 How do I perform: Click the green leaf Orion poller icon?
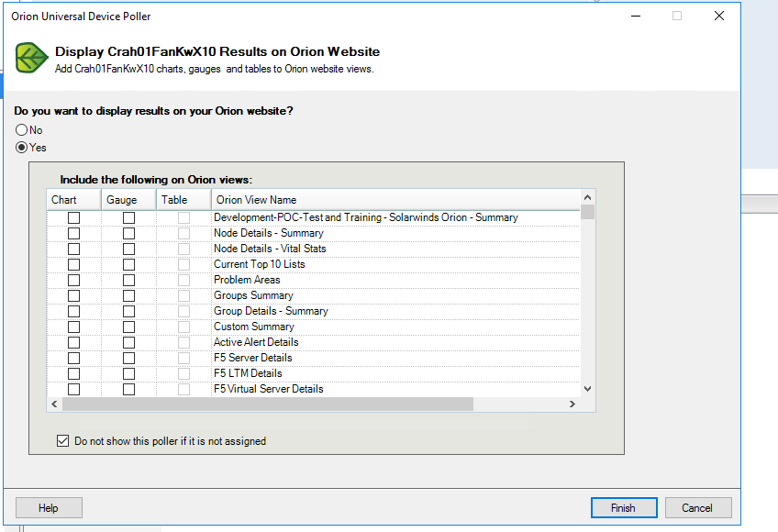32,58
